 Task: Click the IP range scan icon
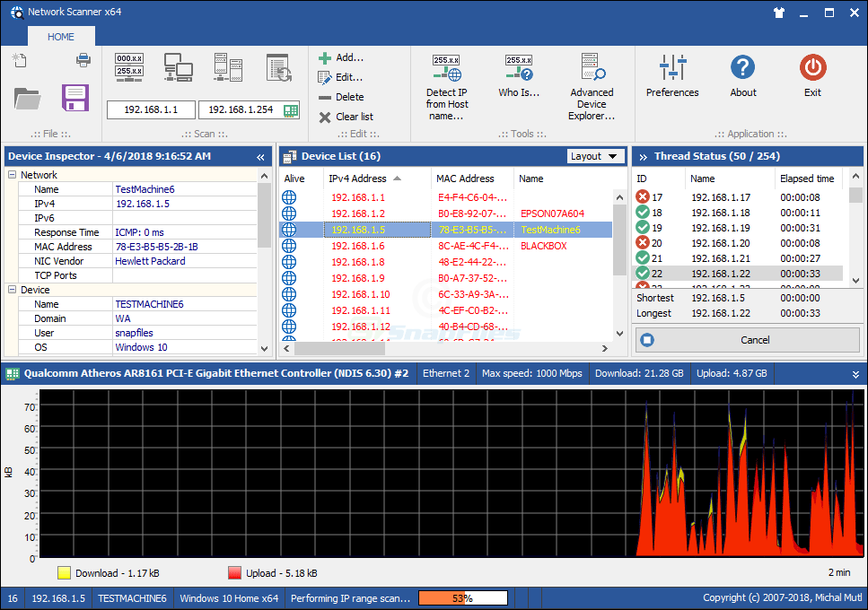[x=129, y=67]
